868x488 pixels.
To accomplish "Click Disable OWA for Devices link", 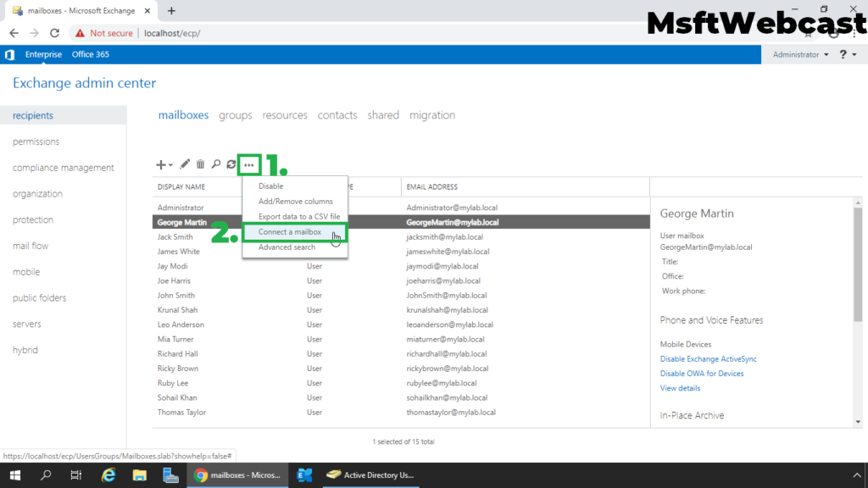I will point(701,374).
